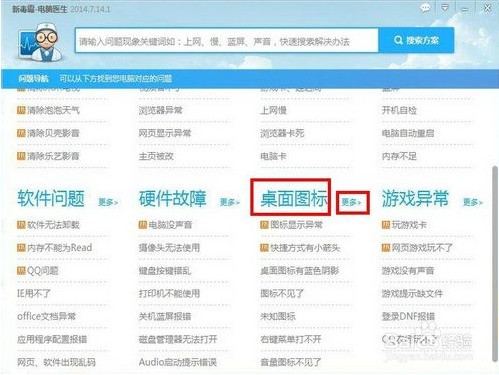
Task: Open the 游戏异常 category heading
Action: [x=415, y=198]
